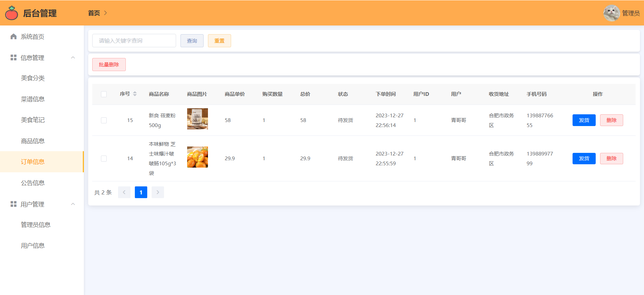
Task: Click the tomato logo icon
Action: 12,13
